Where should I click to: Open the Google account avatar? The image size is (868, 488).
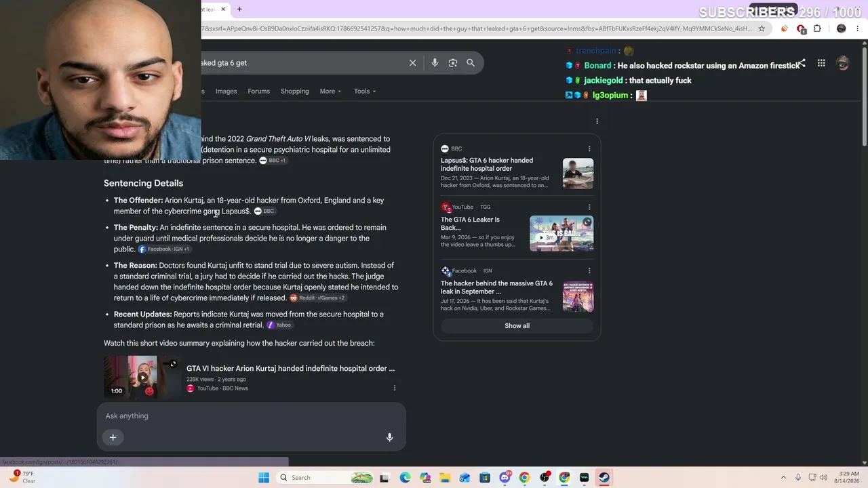(x=842, y=63)
